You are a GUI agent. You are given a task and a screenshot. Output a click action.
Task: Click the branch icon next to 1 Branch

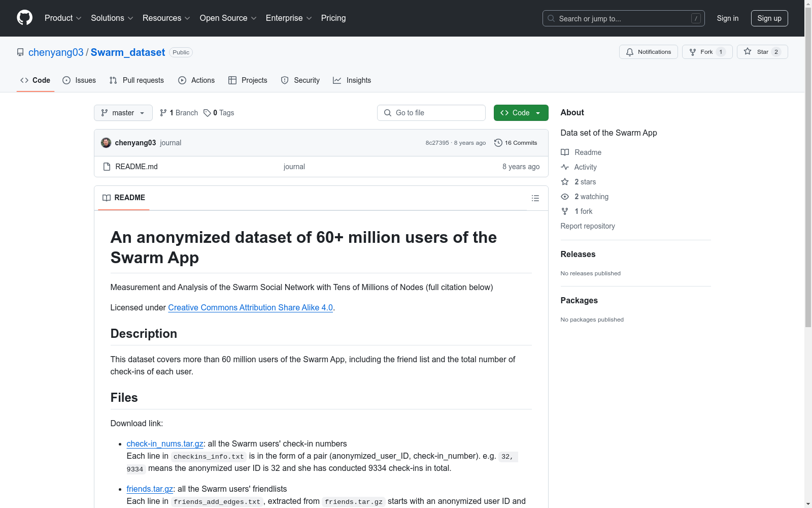click(163, 113)
